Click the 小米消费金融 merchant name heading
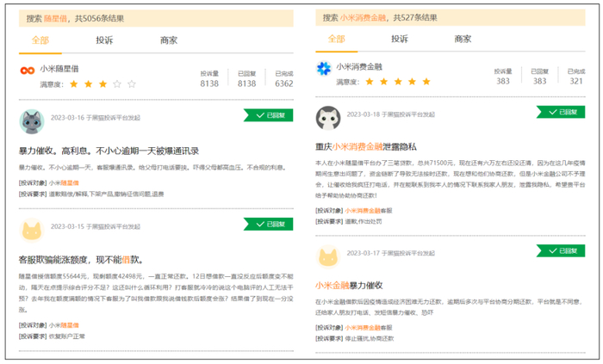Image resolution: width=603 pixels, height=364 pixels. 360,67
